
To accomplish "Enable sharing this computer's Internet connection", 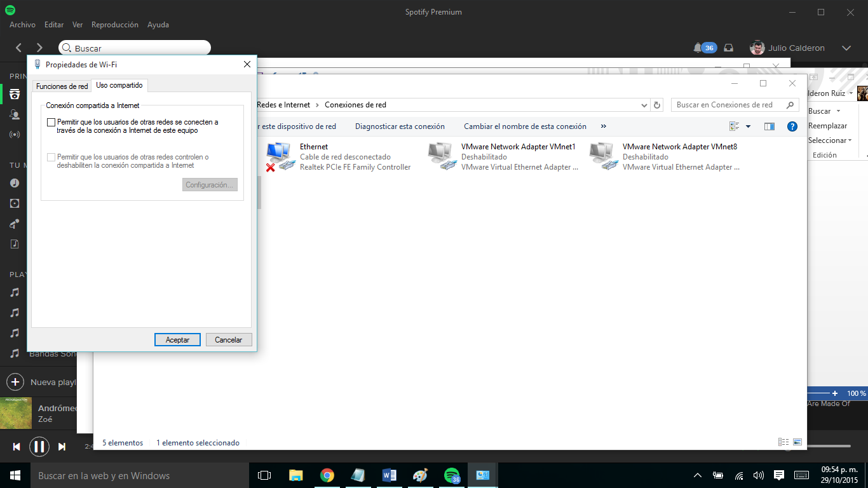I will point(51,122).
